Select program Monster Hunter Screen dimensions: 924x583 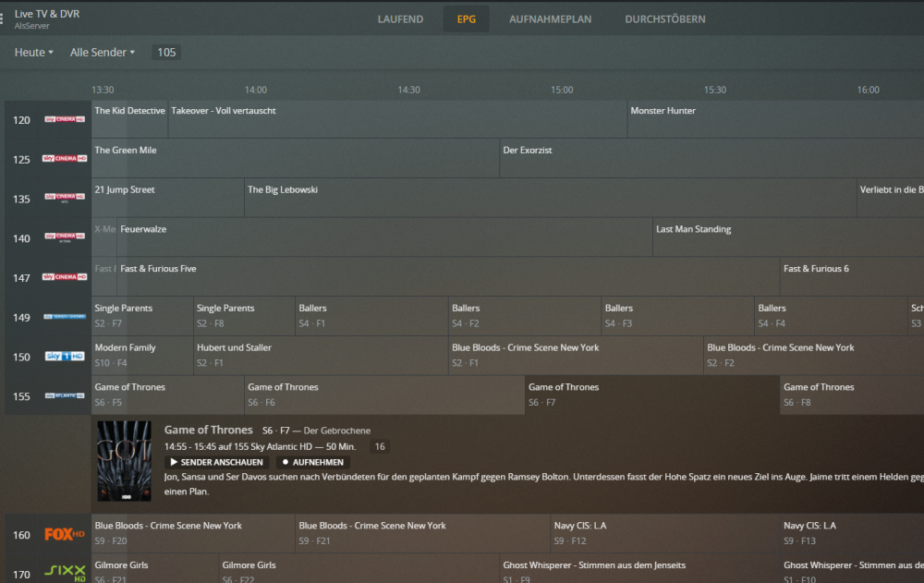(775, 119)
